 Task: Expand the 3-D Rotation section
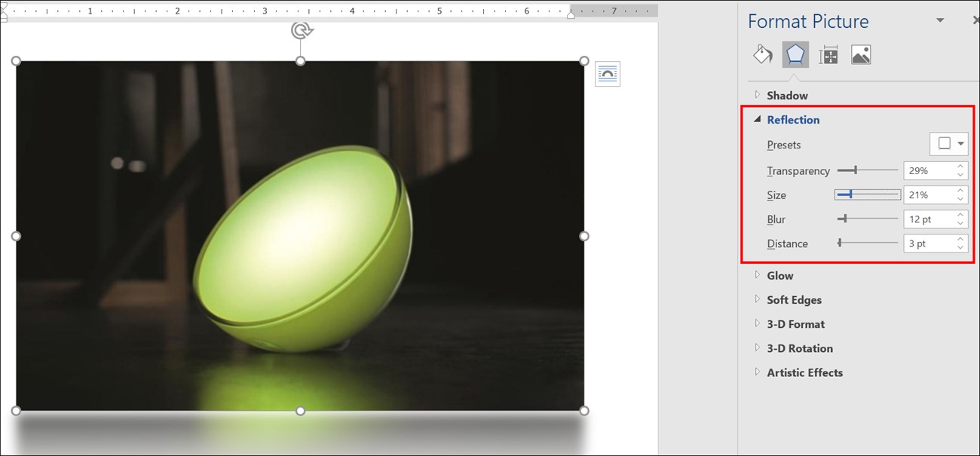(799, 348)
